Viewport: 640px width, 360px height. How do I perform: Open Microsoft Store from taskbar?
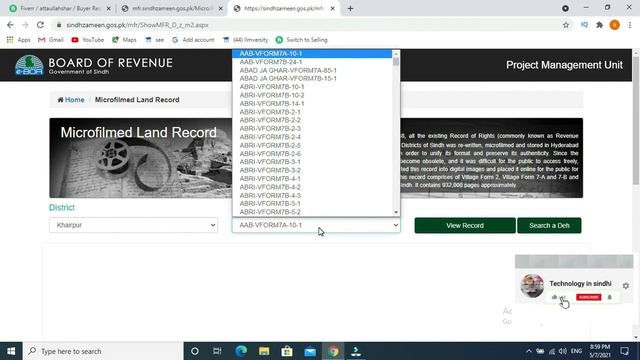click(x=287, y=351)
